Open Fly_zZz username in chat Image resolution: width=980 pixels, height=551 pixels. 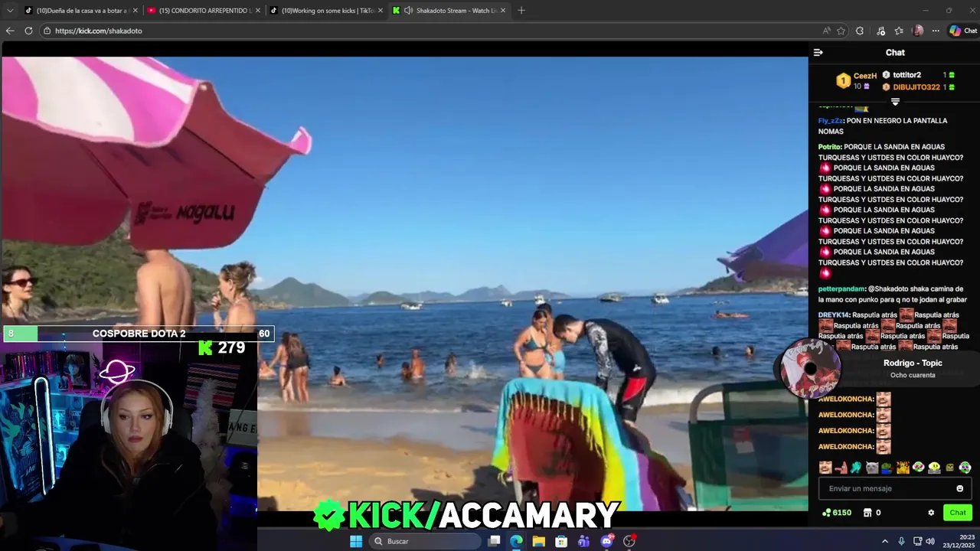830,121
